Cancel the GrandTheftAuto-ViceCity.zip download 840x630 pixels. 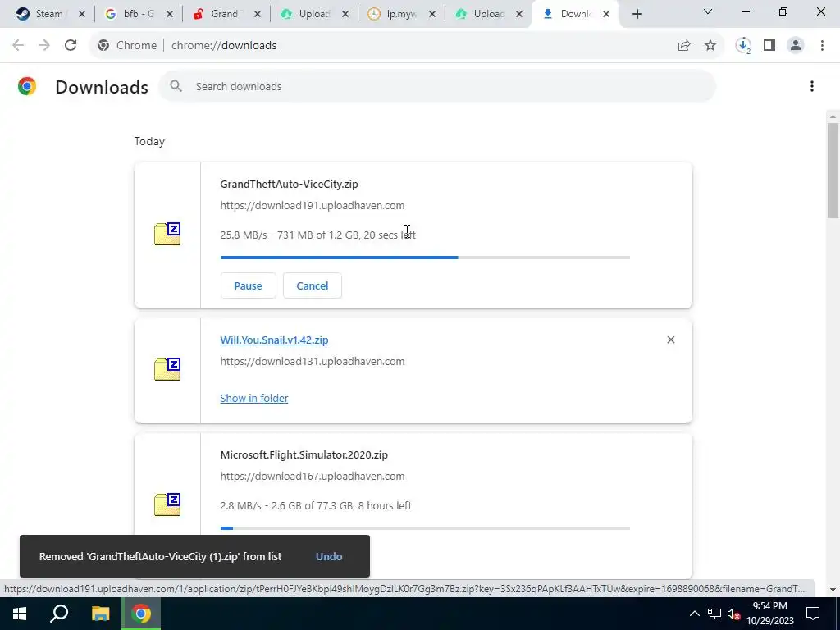(x=313, y=285)
